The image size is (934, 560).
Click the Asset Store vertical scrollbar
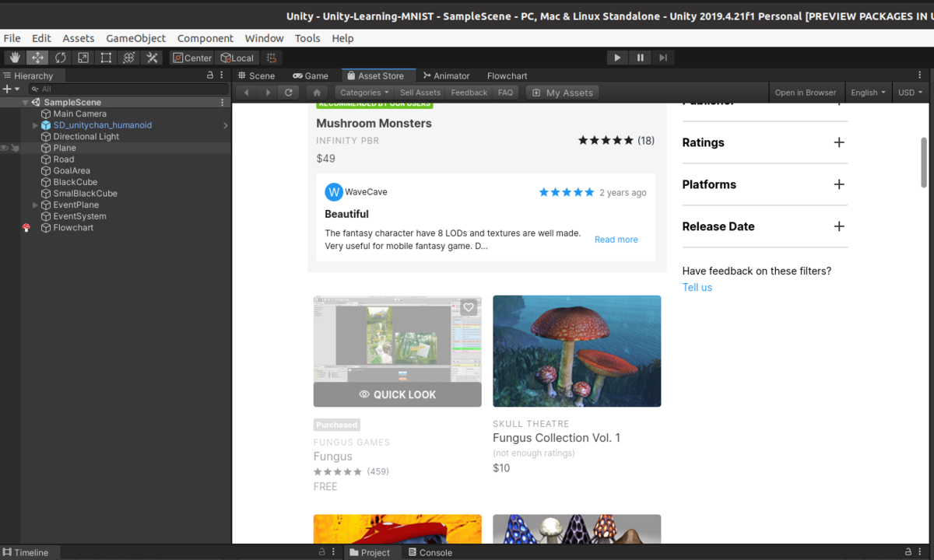(925, 162)
